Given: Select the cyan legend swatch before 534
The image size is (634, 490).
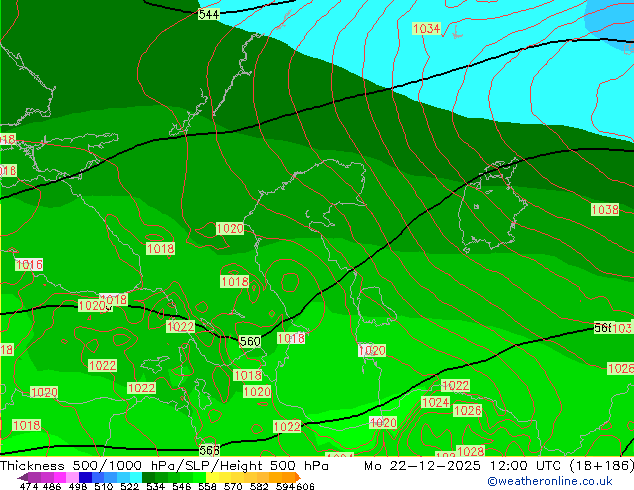Looking at the screenshot, I should [x=136, y=477].
